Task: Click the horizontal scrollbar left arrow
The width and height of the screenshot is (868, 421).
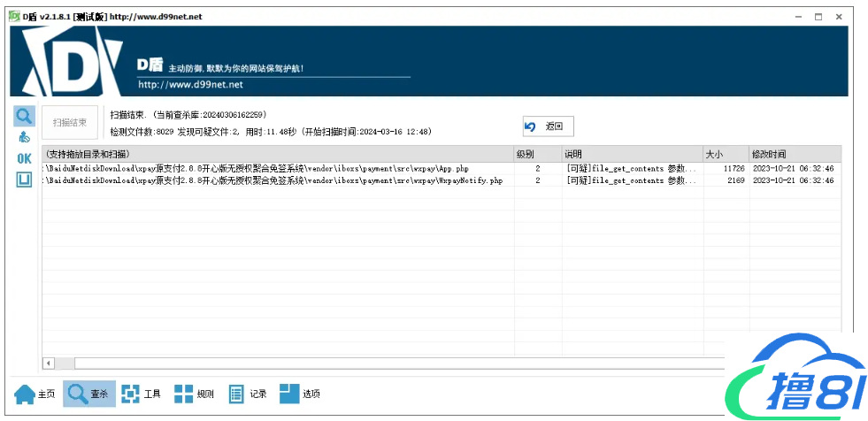Action: pyautogui.click(x=49, y=363)
